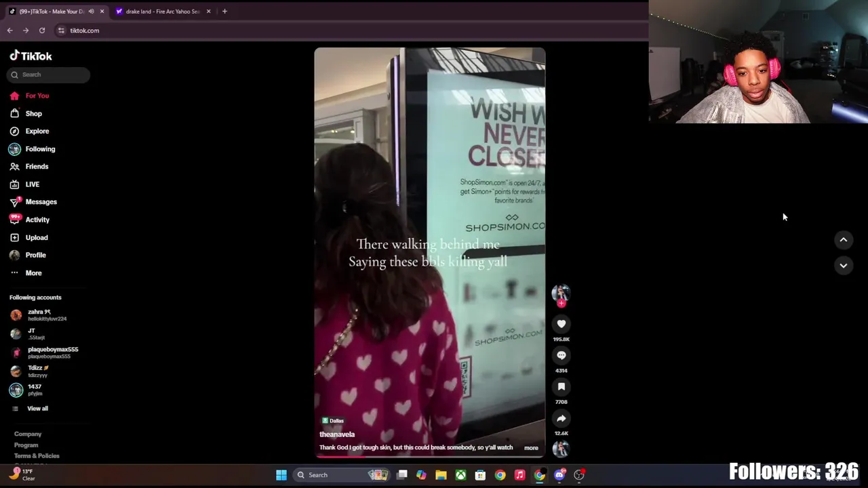Mute the TikTok tab audio
This screenshot has height=488, width=868.
coord(91,12)
